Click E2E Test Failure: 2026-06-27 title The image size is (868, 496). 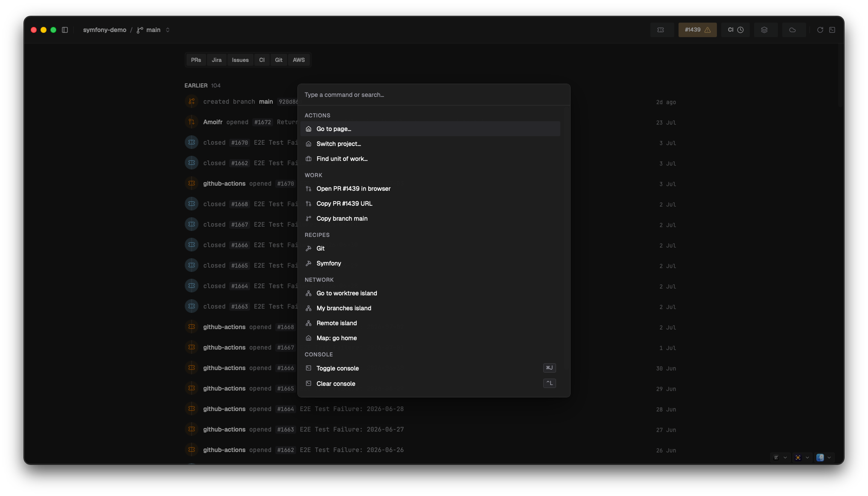352,429
